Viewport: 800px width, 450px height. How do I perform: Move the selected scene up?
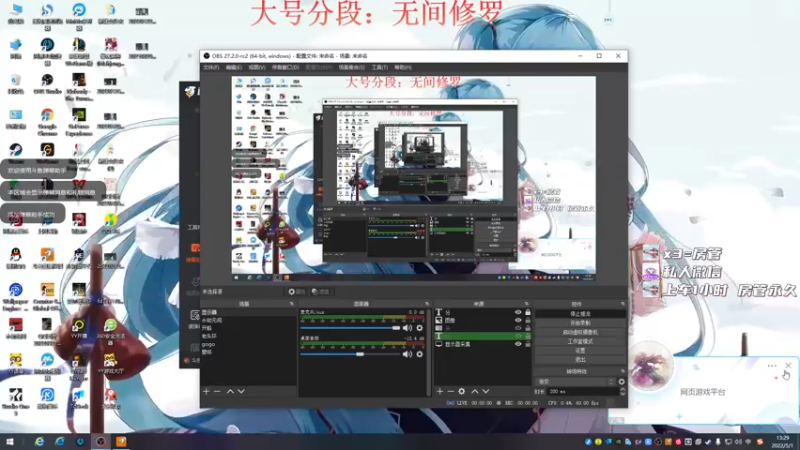[x=230, y=391]
